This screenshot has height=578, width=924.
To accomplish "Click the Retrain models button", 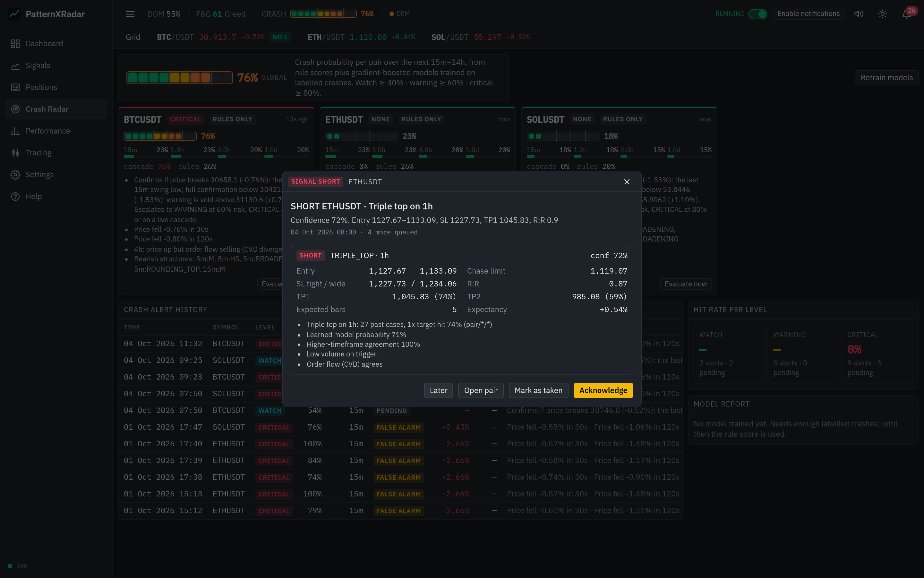I will point(886,78).
